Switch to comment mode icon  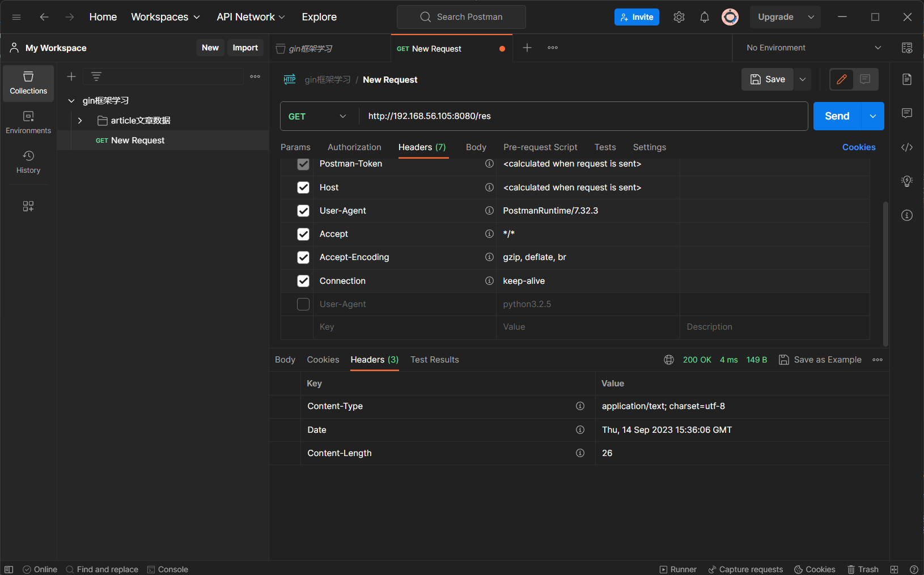point(865,79)
